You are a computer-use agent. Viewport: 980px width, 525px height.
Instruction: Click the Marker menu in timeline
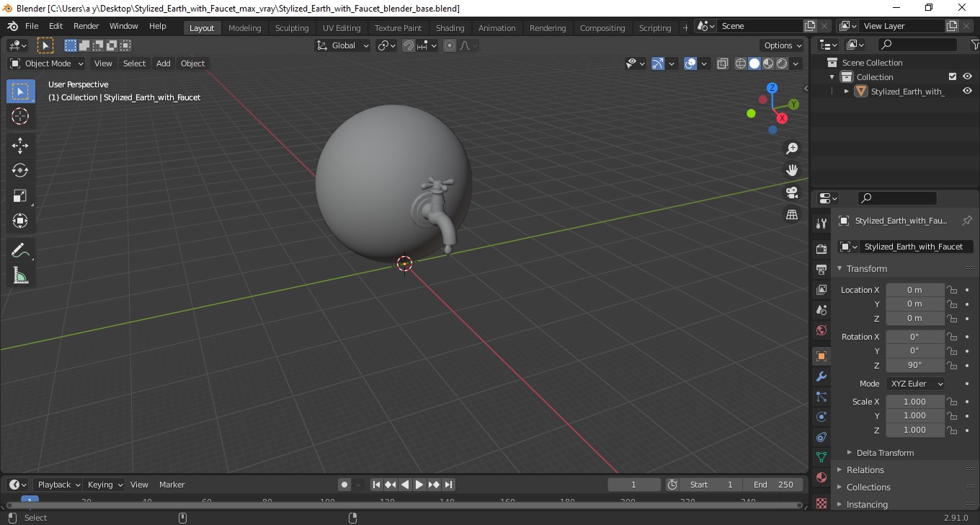[x=172, y=485]
